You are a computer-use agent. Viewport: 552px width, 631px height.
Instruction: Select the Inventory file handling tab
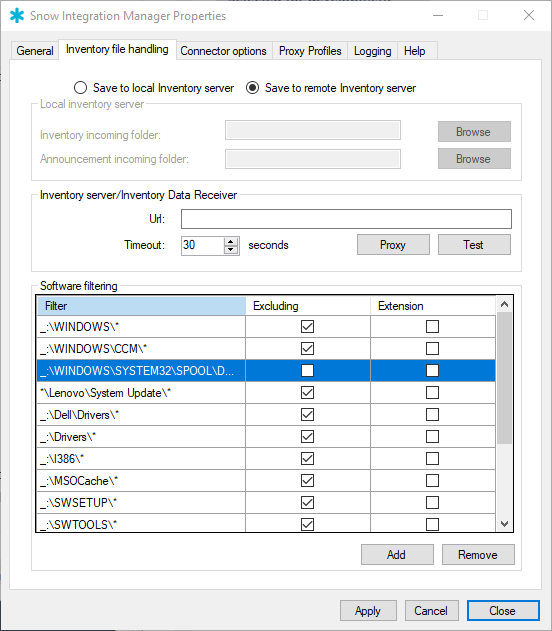point(117,49)
